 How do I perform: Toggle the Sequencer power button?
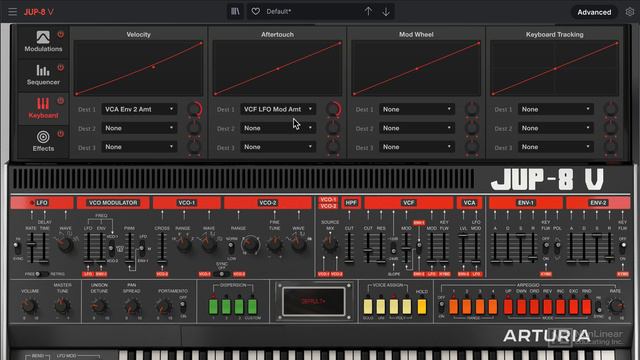(61, 68)
